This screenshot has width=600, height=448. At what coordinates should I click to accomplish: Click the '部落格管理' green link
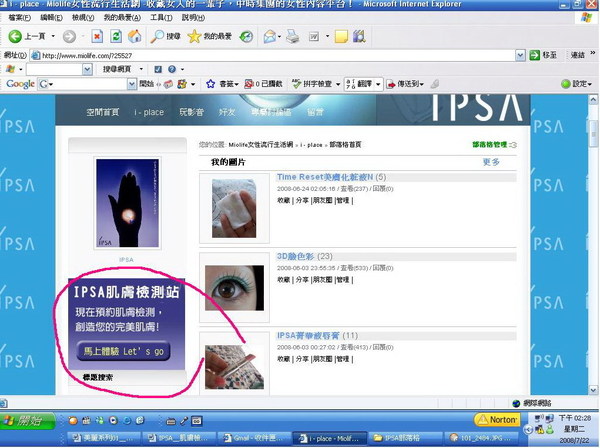pyautogui.click(x=489, y=144)
